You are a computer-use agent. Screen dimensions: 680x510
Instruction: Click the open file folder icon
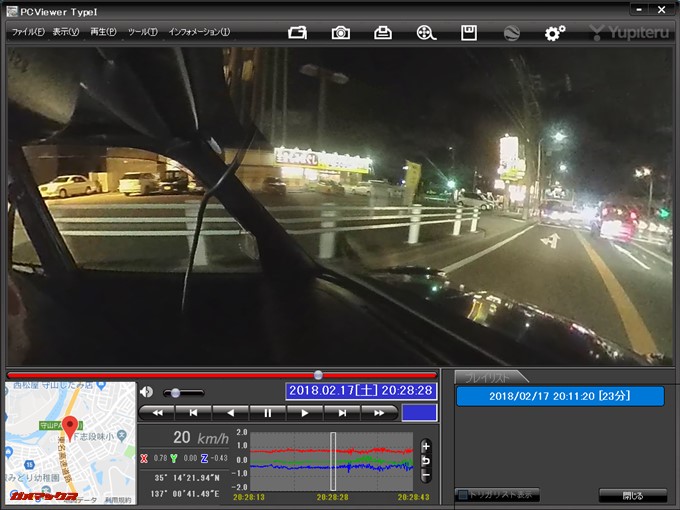(x=297, y=33)
